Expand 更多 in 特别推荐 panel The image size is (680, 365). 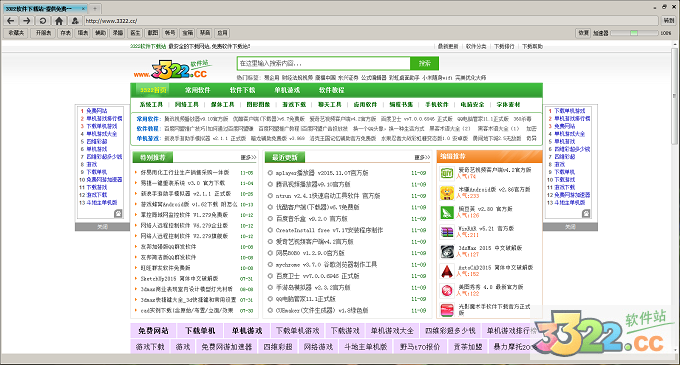pyautogui.click(x=248, y=157)
